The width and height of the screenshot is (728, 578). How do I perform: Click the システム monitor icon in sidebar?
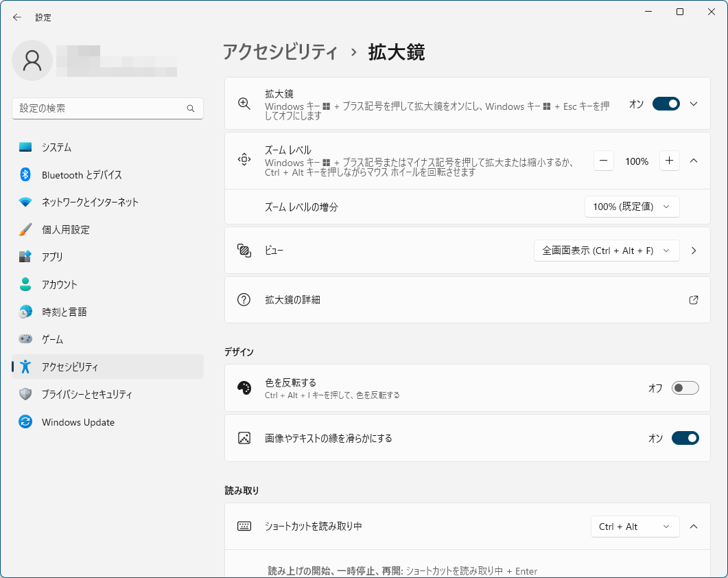click(25, 148)
